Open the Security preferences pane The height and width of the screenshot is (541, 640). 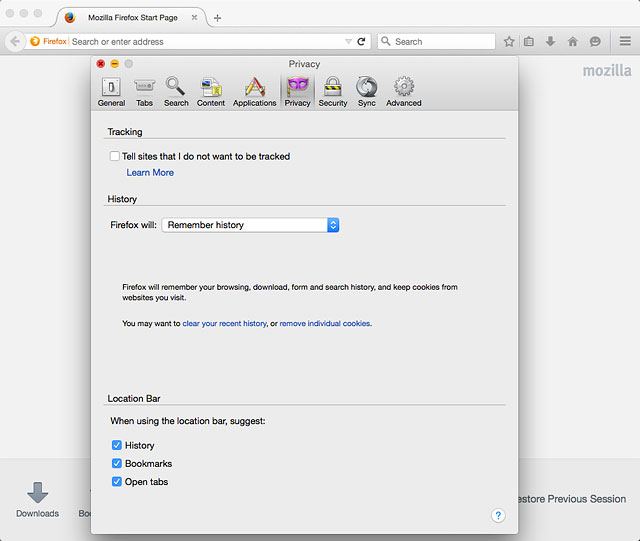[333, 92]
